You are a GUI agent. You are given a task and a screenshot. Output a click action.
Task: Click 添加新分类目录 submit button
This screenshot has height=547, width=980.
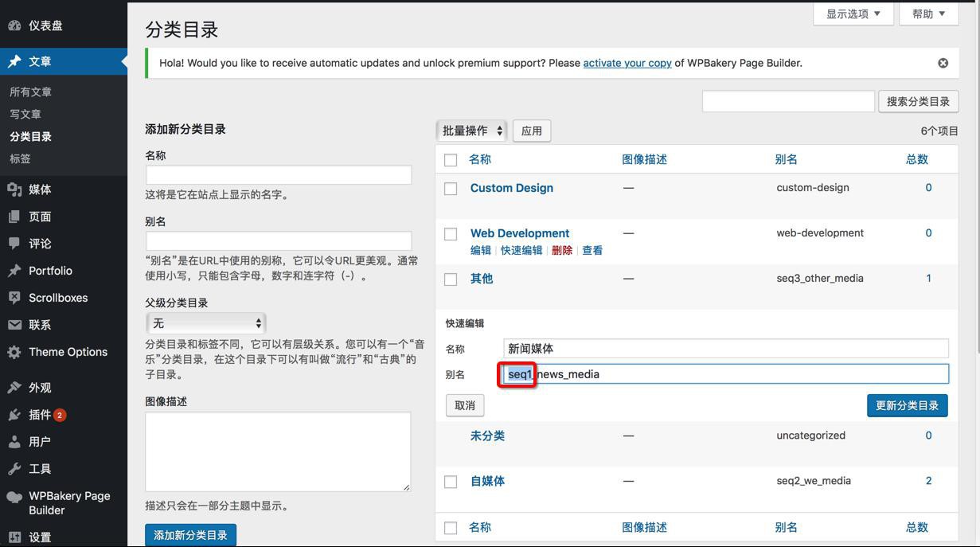coord(190,535)
